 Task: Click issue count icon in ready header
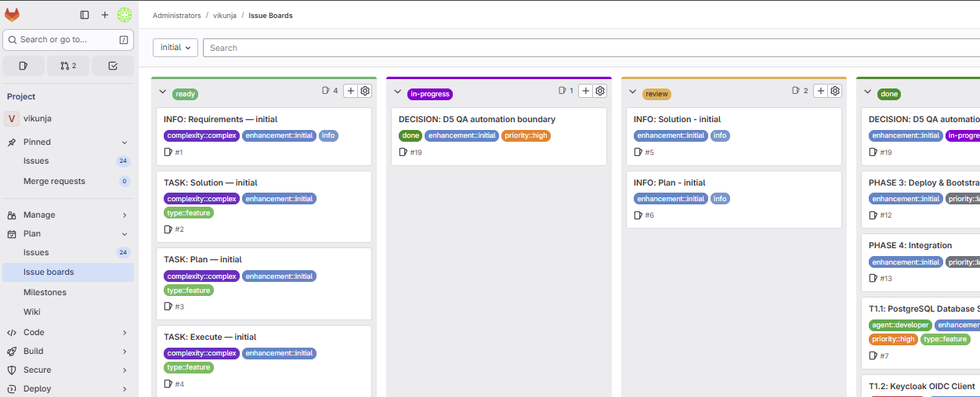326,91
